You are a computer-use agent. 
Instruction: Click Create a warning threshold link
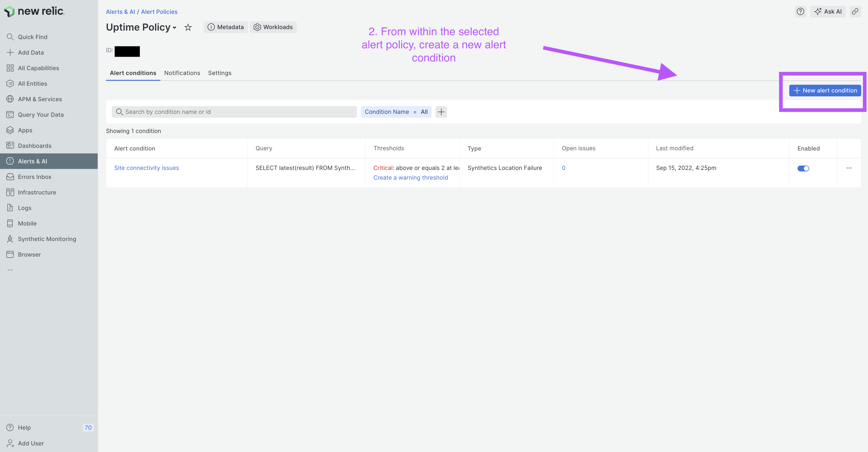pos(410,178)
